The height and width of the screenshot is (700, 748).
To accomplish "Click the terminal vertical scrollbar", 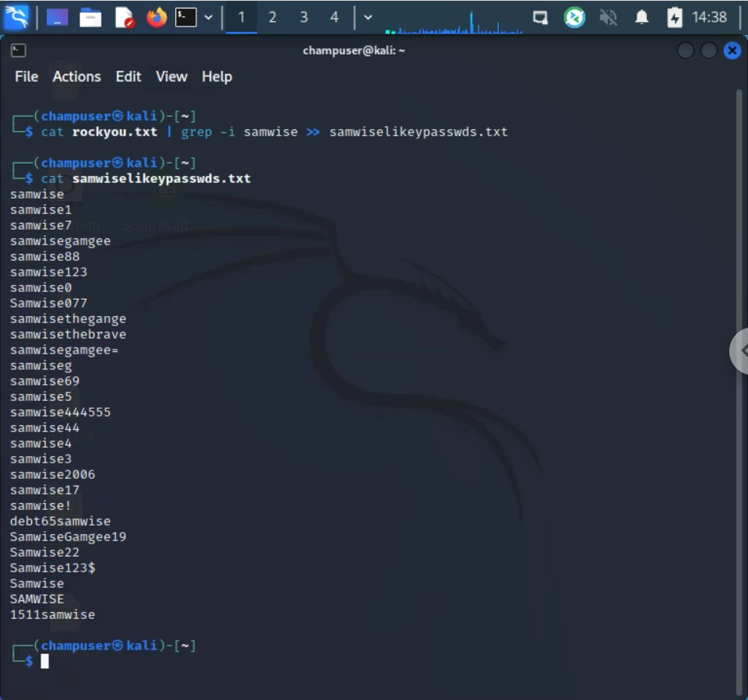I will pyautogui.click(x=739, y=391).
